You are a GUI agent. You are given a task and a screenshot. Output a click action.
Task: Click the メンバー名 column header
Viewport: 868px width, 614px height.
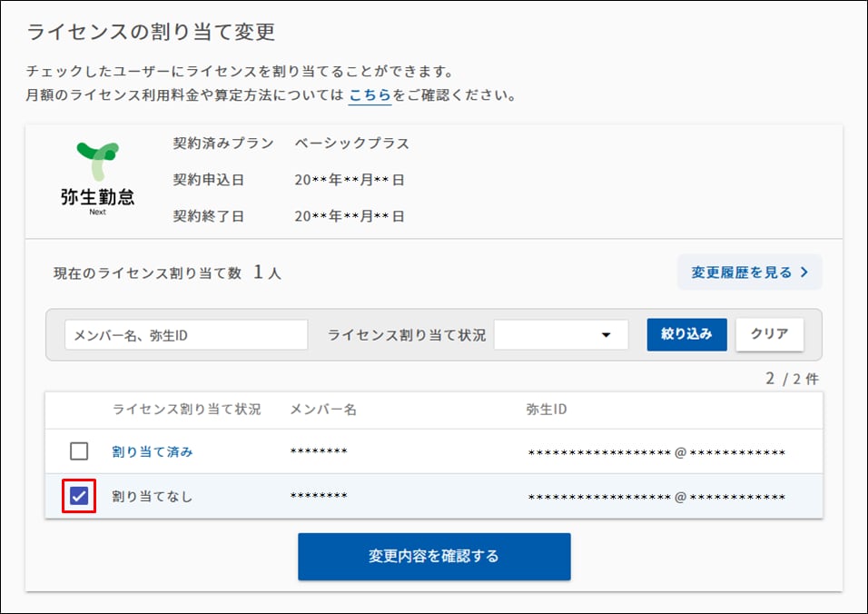(323, 410)
